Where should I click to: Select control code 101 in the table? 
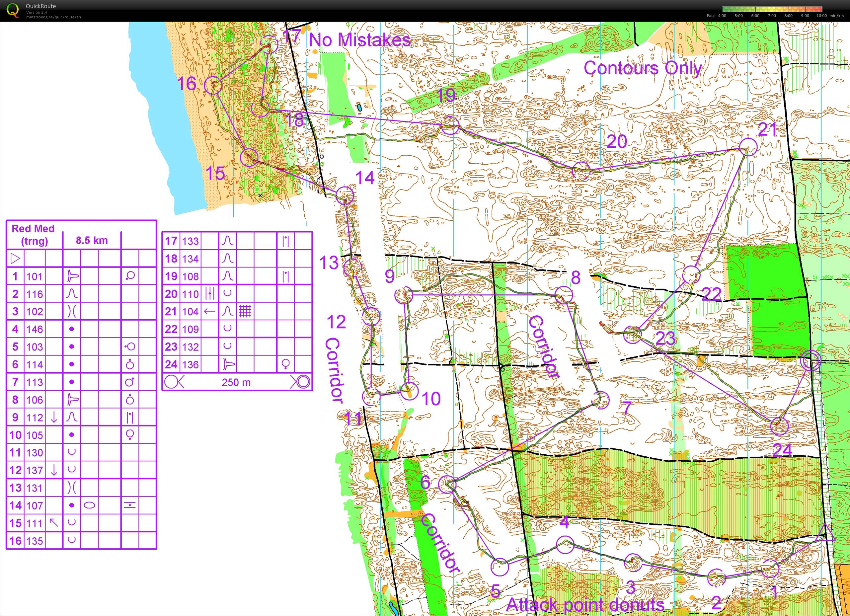[x=35, y=276]
